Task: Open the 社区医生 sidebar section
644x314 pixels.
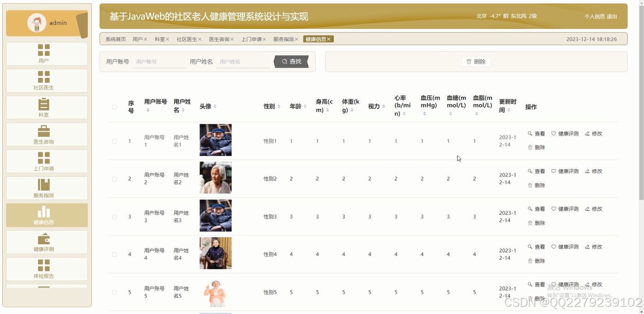Action: [x=47, y=80]
